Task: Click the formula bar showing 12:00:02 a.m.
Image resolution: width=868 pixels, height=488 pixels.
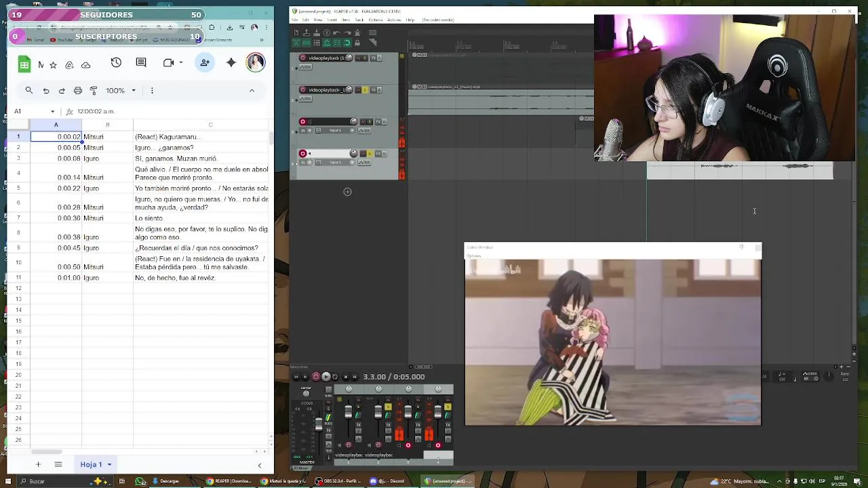Action: tap(170, 111)
